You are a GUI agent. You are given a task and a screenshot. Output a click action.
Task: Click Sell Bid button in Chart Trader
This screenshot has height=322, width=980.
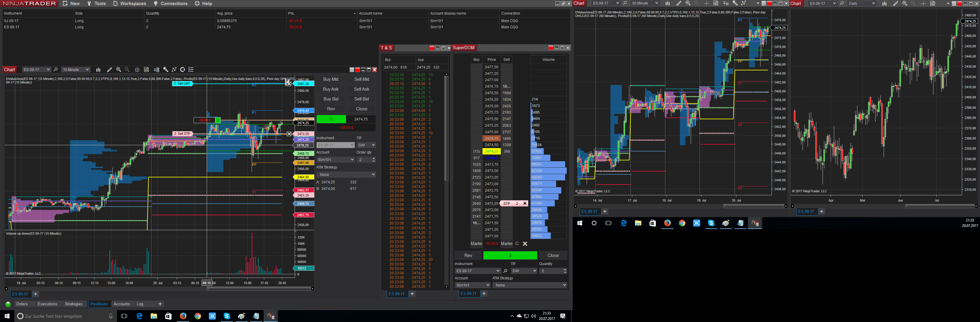tap(361, 99)
